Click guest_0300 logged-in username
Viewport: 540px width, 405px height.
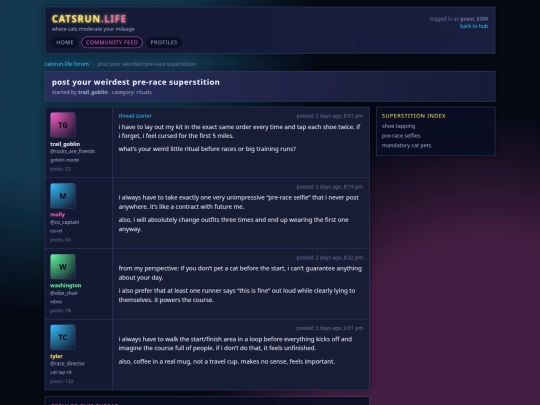click(474, 19)
